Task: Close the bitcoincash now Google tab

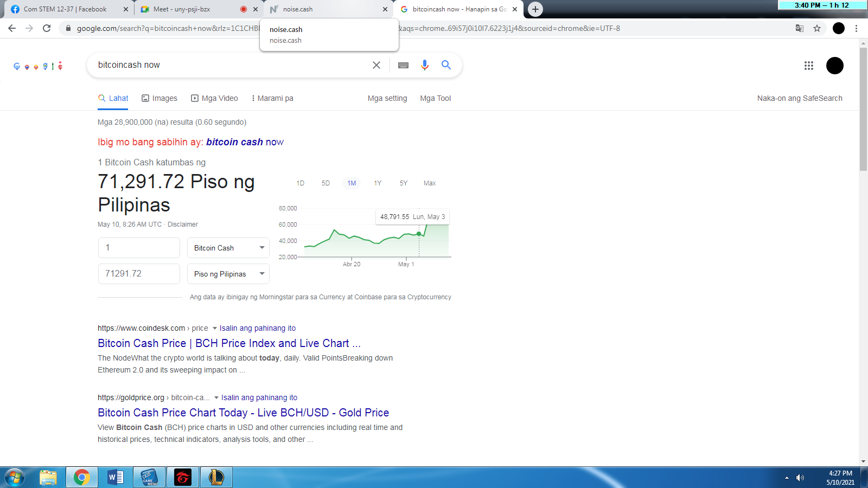Action: pyautogui.click(x=515, y=9)
